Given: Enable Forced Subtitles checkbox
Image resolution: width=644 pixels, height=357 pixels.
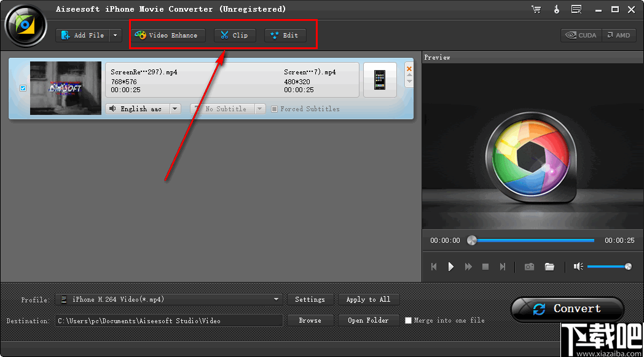Looking at the screenshot, I should (x=274, y=109).
